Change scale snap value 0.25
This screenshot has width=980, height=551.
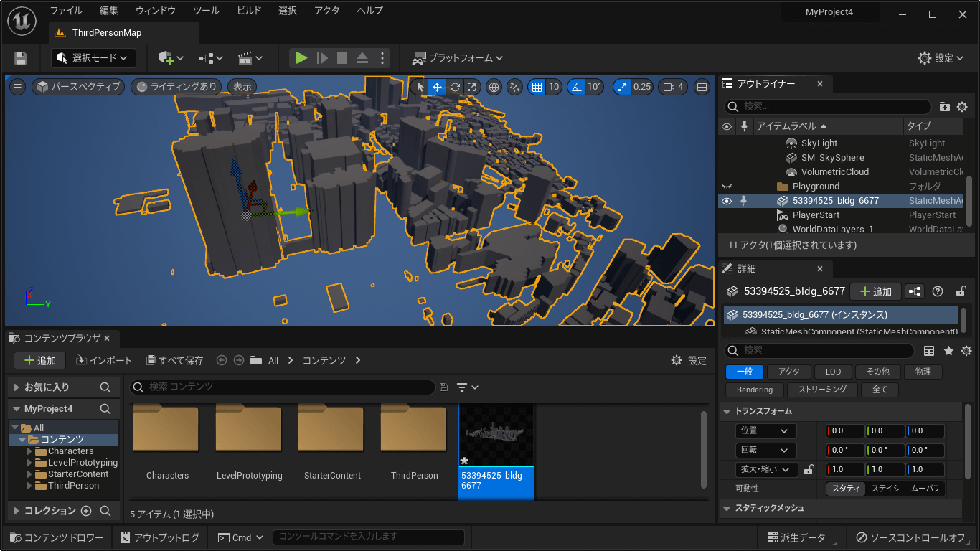pos(642,87)
